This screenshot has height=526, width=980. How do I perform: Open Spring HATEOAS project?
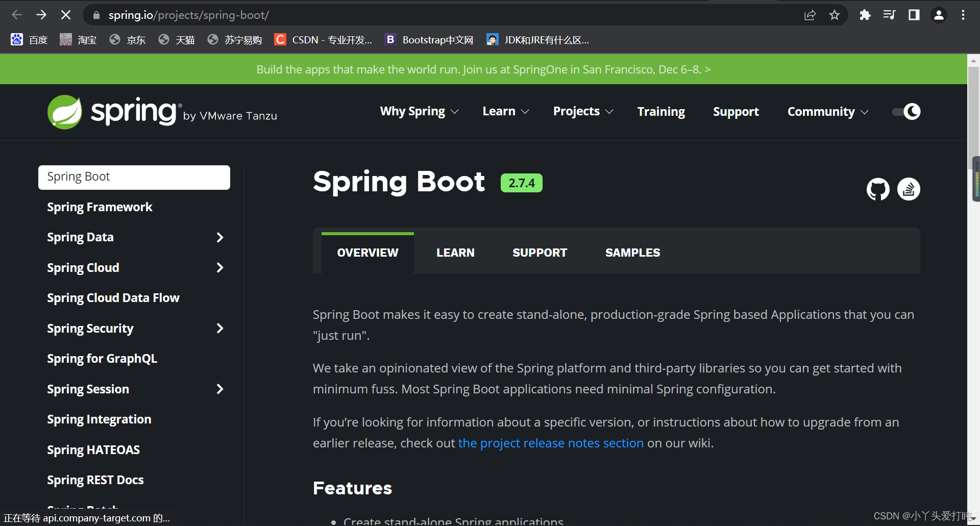click(x=93, y=449)
